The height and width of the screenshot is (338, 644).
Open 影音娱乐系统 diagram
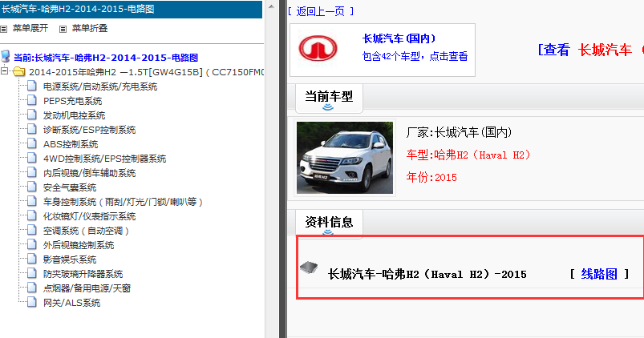click(x=70, y=260)
